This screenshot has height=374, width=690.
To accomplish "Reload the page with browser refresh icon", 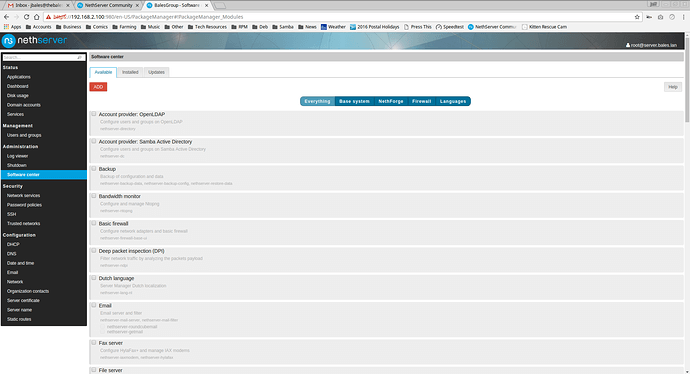I will 26,17.
